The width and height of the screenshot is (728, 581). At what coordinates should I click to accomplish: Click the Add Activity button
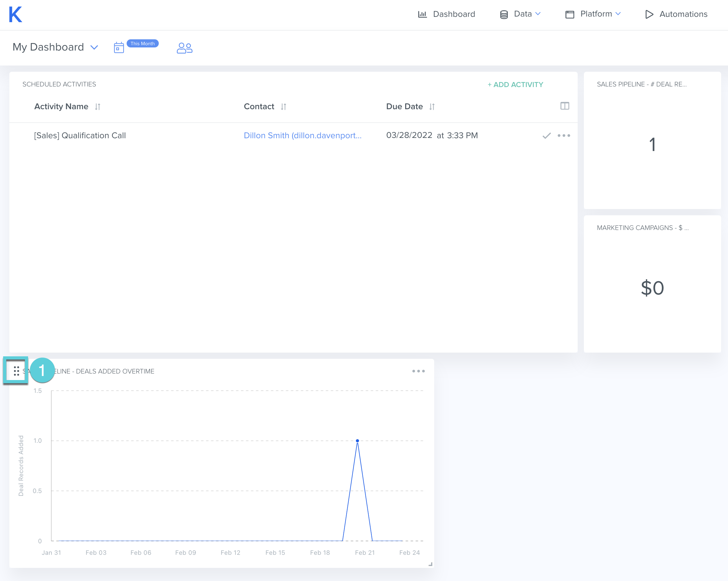[x=515, y=85]
